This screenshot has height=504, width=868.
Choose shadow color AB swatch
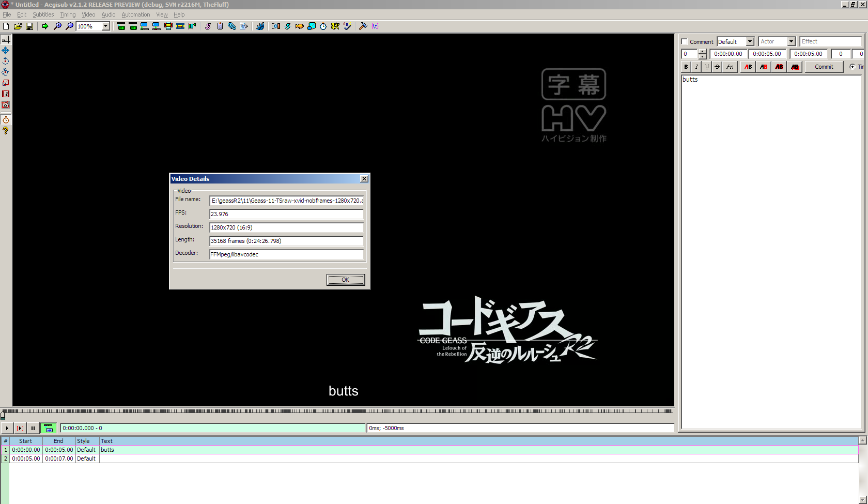tap(795, 67)
